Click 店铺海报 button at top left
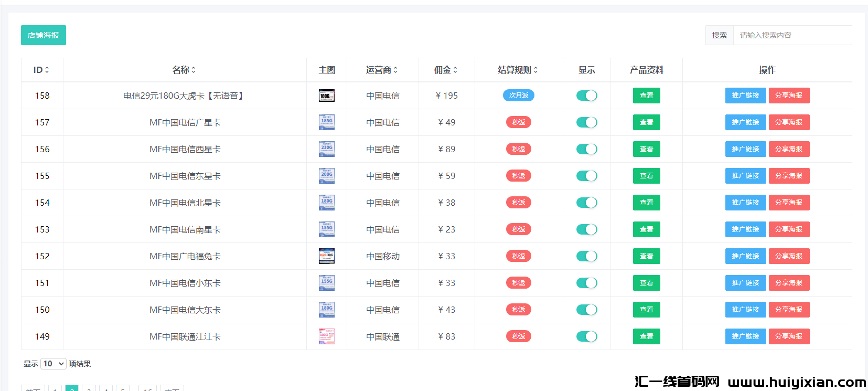Viewport: 868px width, 391px height. coord(44,35)
